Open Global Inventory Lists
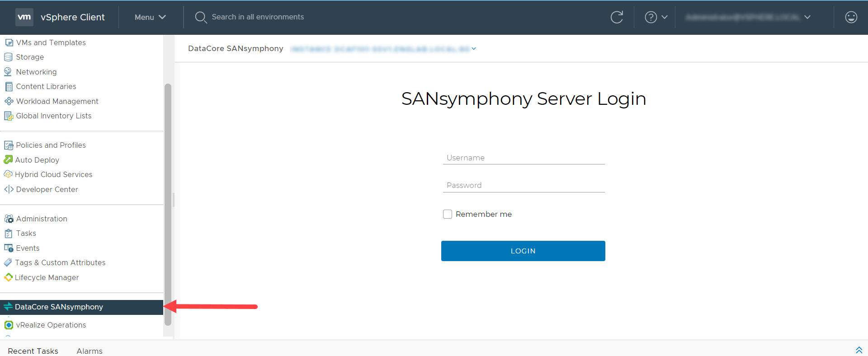 tap(53, 116)
